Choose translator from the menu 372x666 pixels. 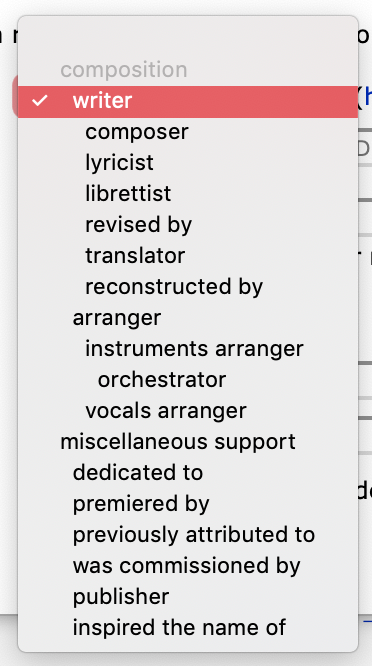pos(188,256)
